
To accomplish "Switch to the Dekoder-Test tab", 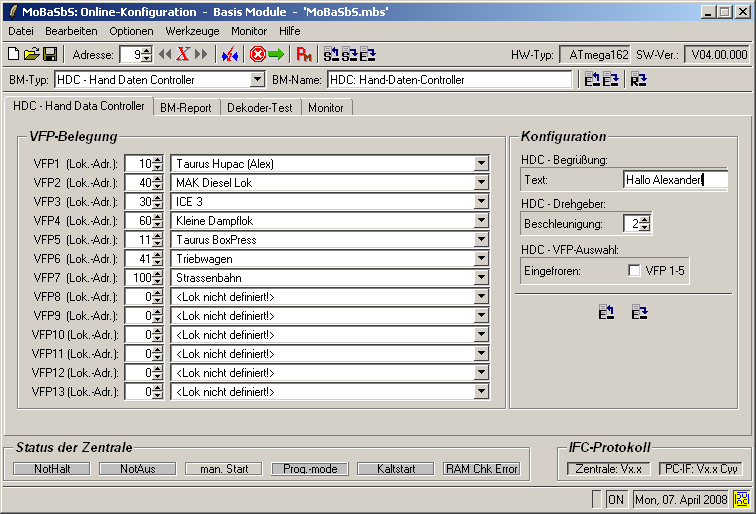I will pos(259,108).
